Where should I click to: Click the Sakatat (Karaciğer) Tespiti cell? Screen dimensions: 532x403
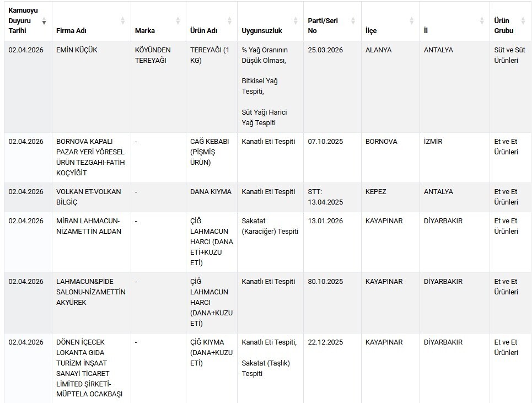click(270, 226)
